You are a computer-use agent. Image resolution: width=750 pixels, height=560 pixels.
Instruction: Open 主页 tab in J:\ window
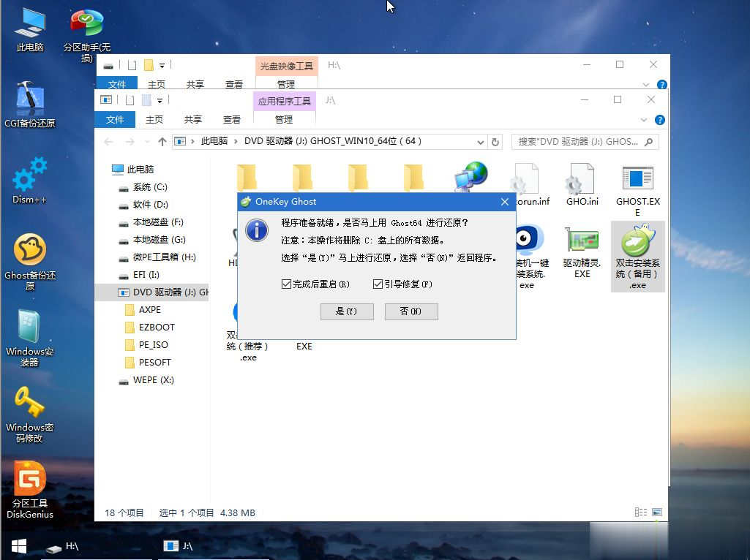coord(154,119)
